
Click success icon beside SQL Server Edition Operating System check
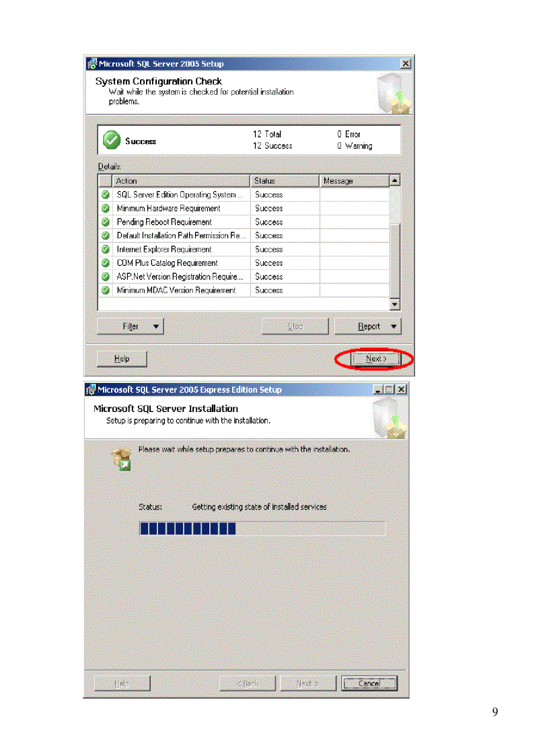[105, 195]
